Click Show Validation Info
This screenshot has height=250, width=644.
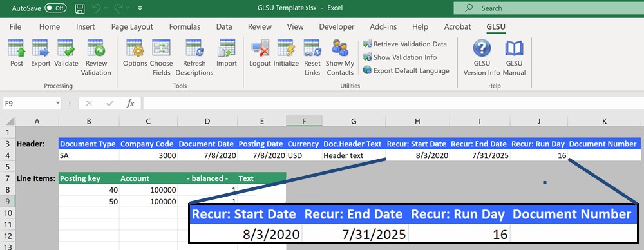[400, 57]
